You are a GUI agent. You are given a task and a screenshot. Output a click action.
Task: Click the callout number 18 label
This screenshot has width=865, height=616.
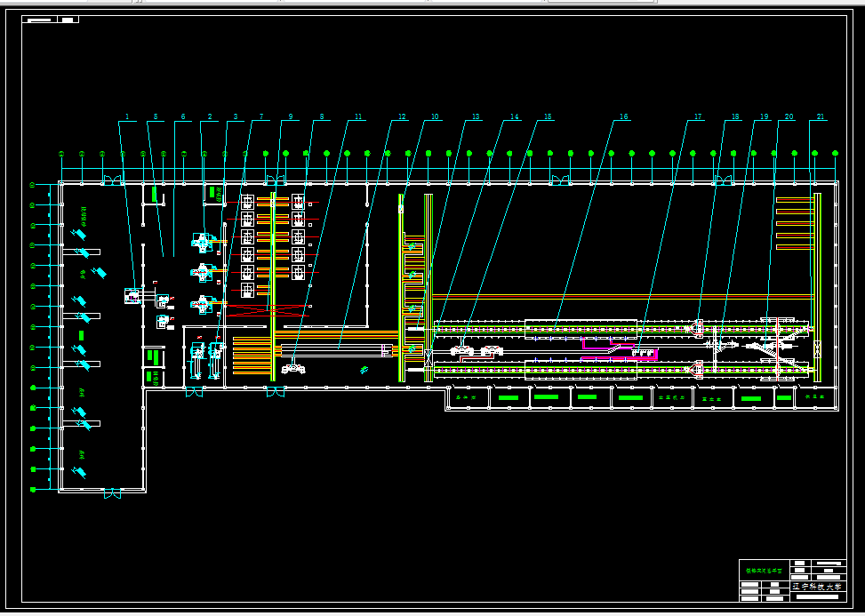pyautogui.click(x=735, y=117)
